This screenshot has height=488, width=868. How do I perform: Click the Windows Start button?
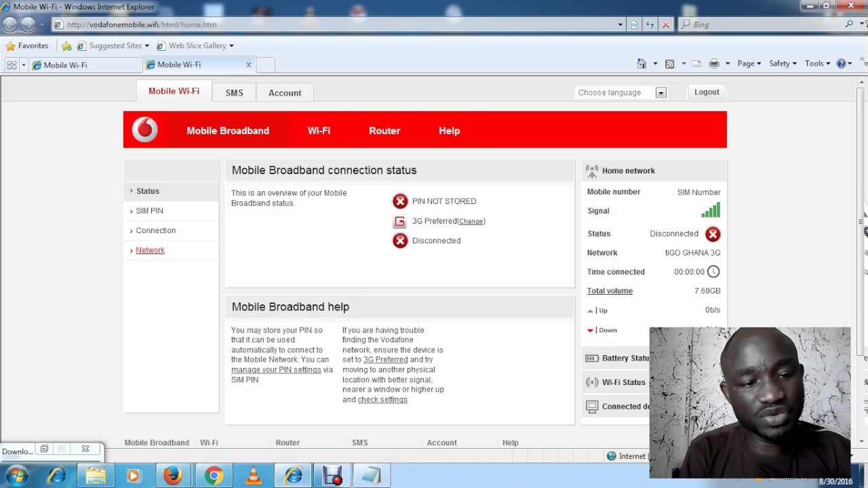click(x=17, y=476)
